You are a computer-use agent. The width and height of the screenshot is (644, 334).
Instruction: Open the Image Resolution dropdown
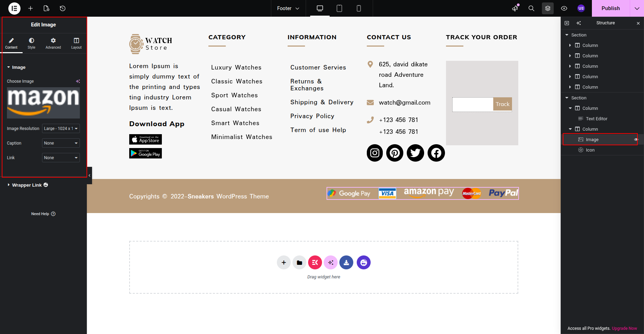pos(61,129)
